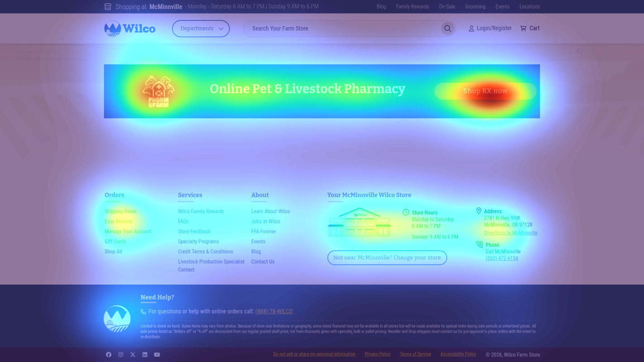Select On-Sale in the top navigation
The image size is (644, 362).
coord(447,6)
